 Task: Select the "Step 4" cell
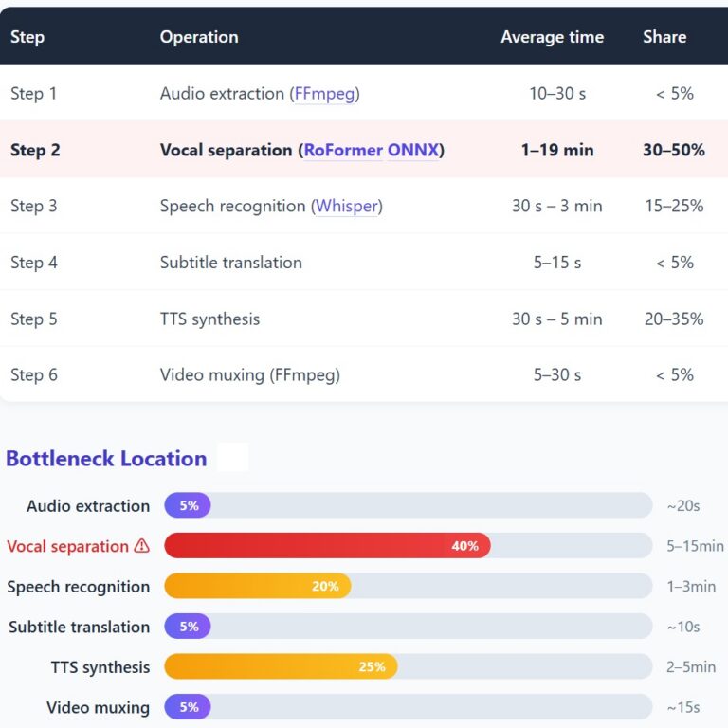click(x=34, y=263)
